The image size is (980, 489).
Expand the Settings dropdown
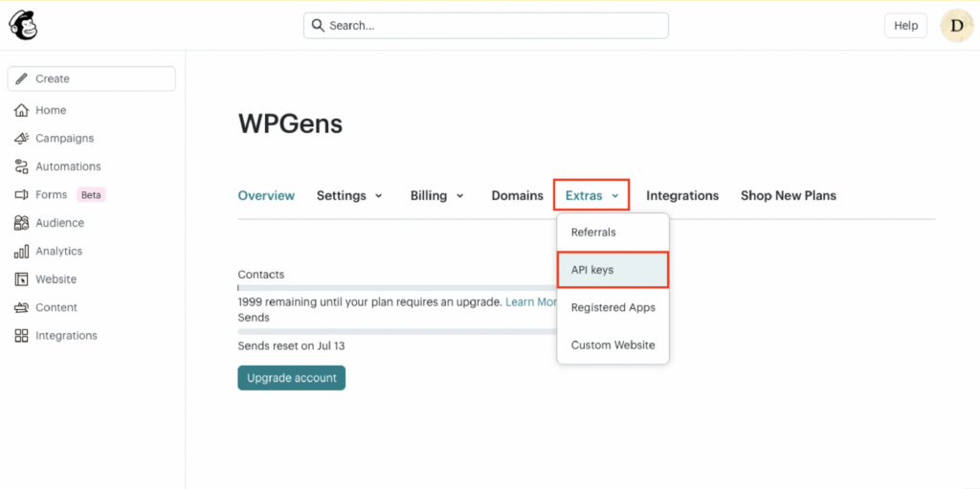coord(349,195)
